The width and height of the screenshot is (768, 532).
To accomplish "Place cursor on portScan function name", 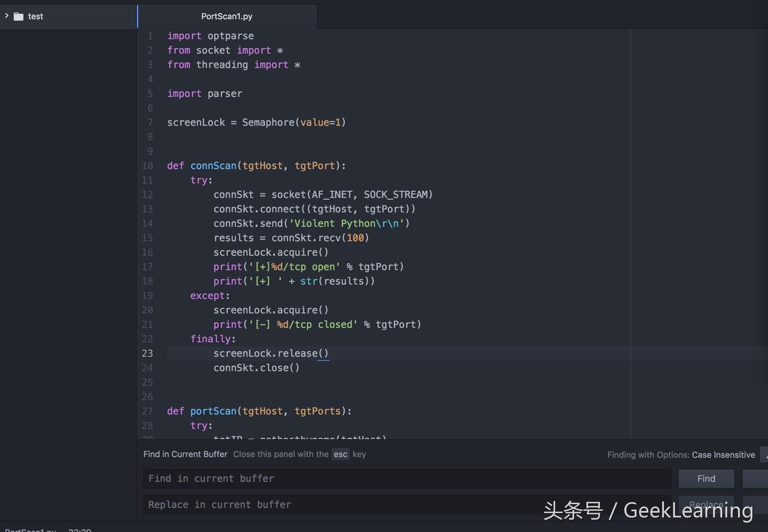I will pos(213,411).
